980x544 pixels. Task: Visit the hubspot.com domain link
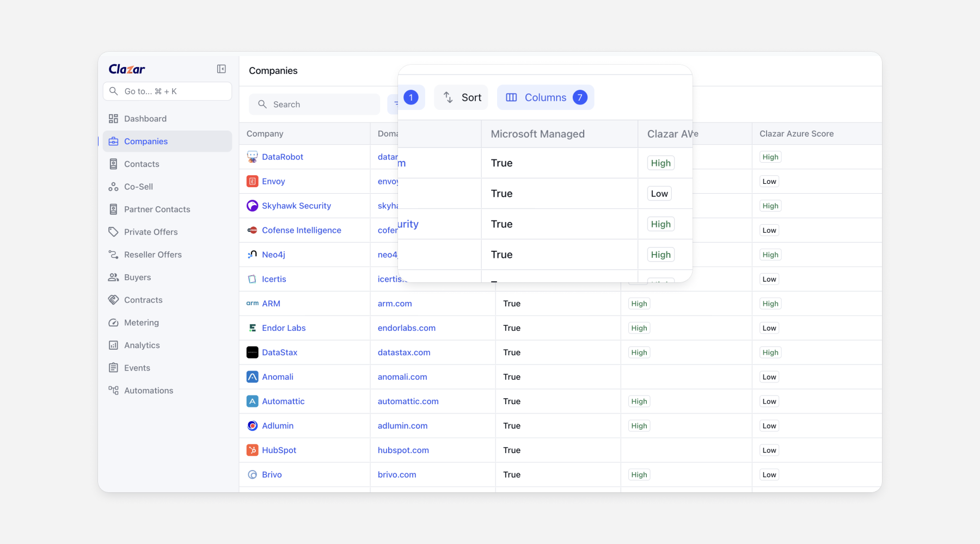click(403, 450)
